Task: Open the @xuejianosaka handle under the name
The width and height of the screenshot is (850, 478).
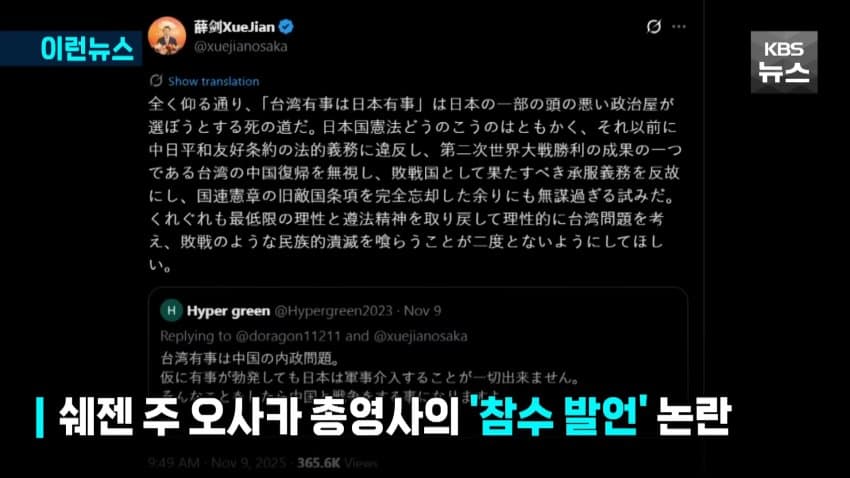Action: coord(241,47)
